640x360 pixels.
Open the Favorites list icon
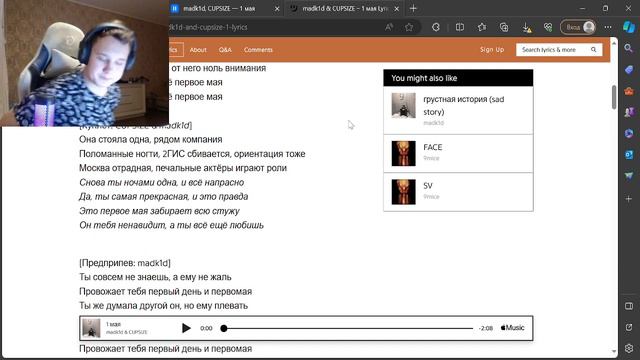pos(482,27)
